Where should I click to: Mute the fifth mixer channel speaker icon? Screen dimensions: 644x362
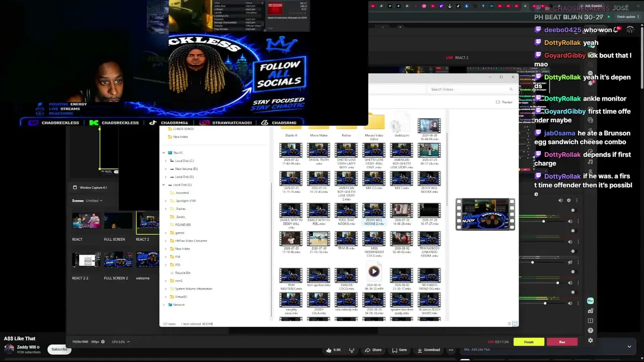[570, 303]
